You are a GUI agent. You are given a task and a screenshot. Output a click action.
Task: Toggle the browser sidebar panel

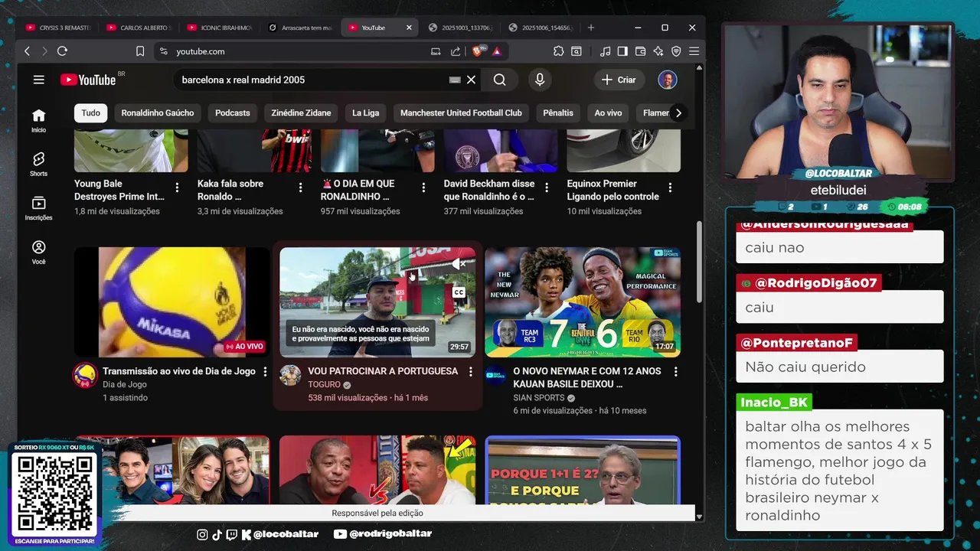tap(622, 51)
